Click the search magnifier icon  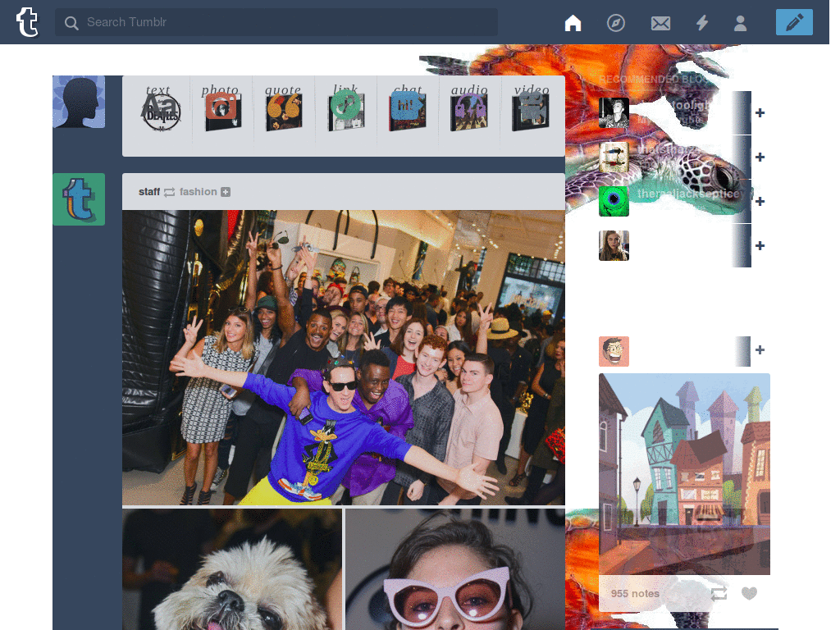point(71,22)
